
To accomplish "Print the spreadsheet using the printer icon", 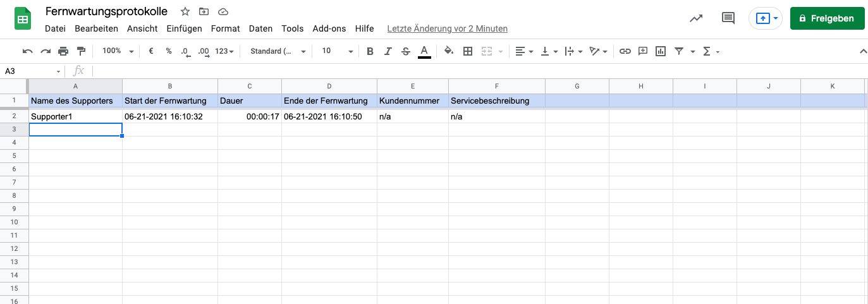I will pyautogui.click(x=63, y=51).
